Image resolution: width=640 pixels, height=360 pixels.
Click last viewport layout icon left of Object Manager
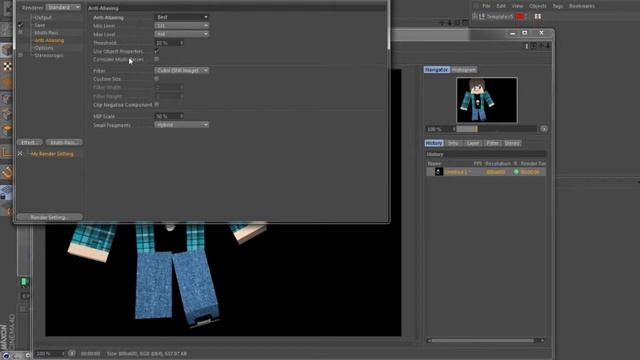[464, 23]
